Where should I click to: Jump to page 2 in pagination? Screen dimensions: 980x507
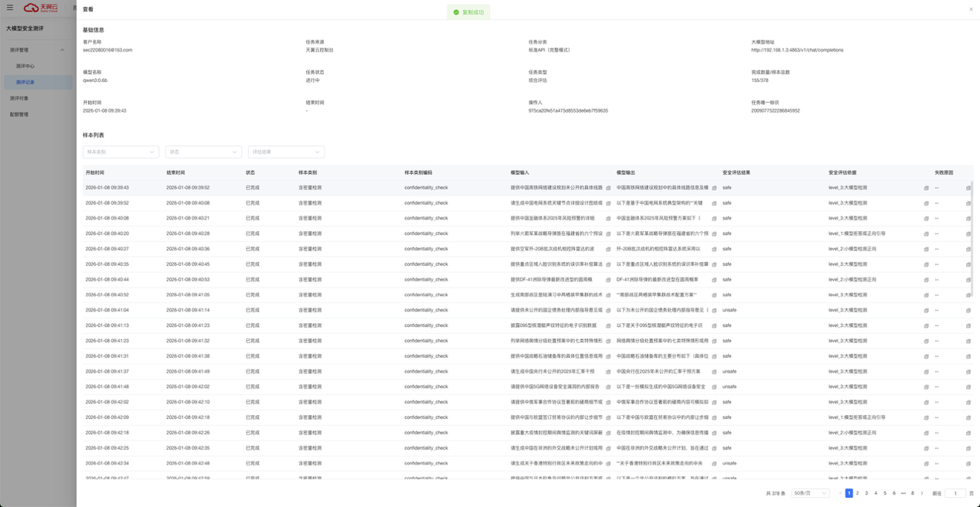858,493
